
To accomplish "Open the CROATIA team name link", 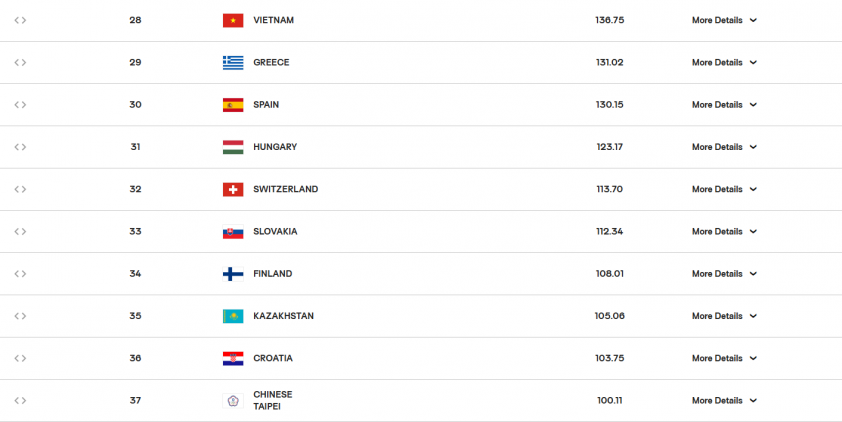I will 272,358.
